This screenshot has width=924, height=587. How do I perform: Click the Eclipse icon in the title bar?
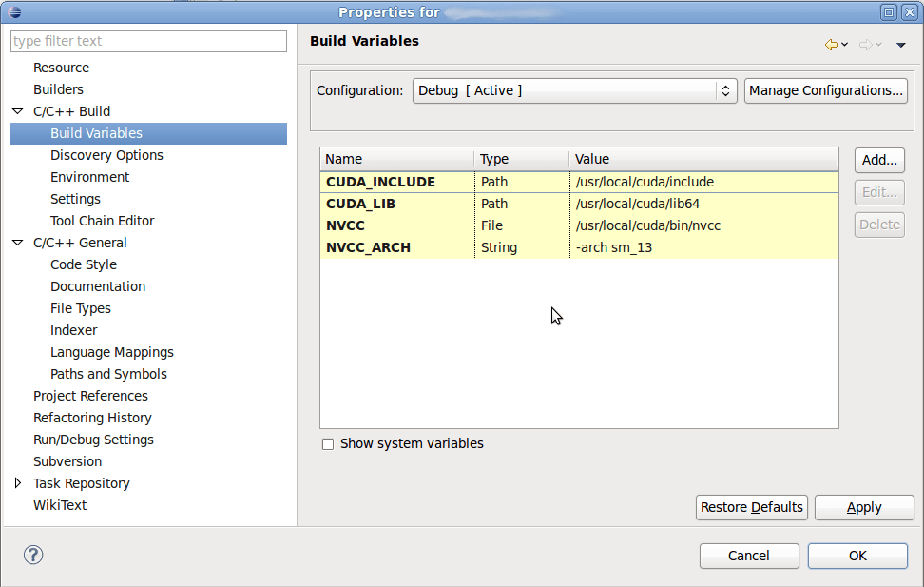pos(13,11)
